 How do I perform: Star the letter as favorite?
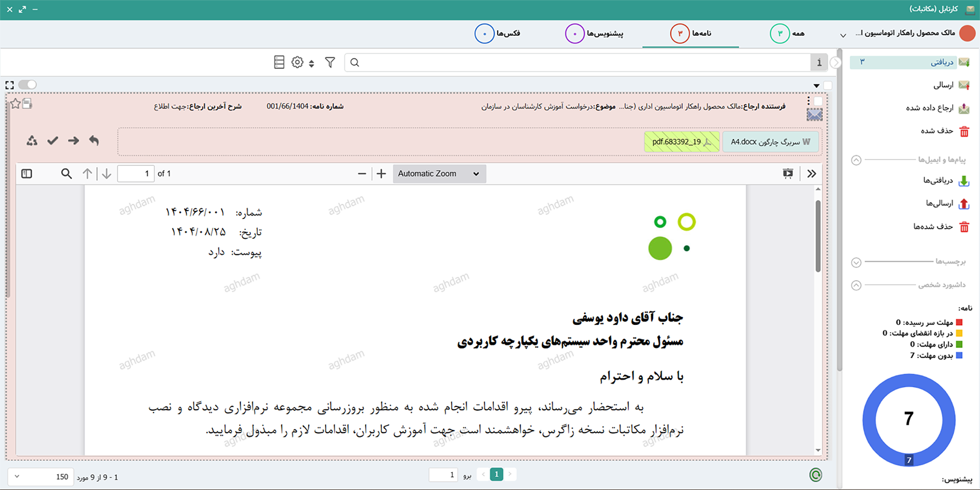tap(15, 104)
